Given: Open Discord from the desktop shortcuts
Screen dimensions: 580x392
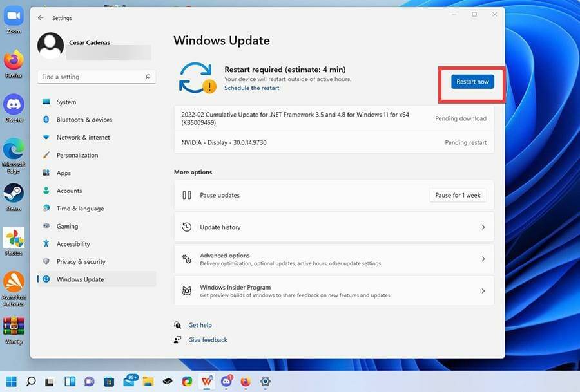Looking at the screenshot, I should 14,105.
